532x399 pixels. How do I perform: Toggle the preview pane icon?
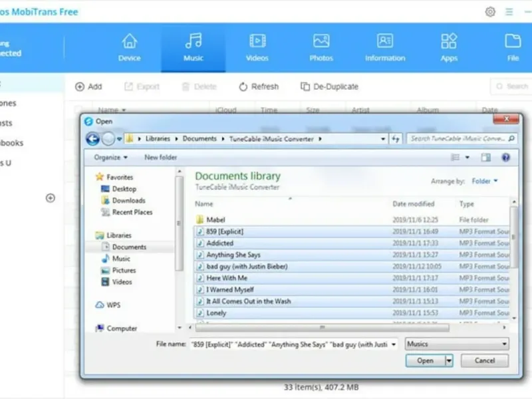point(486,158)
